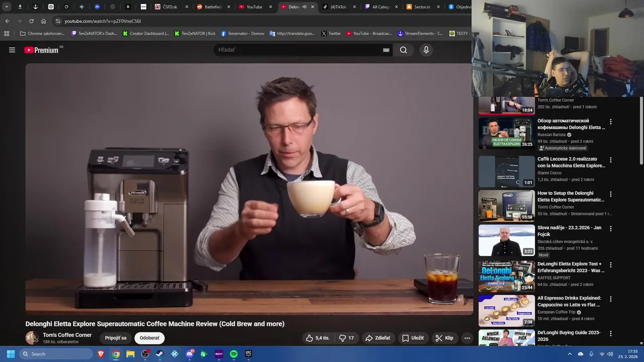Open Discord from the taskbar

coord(189,354)
